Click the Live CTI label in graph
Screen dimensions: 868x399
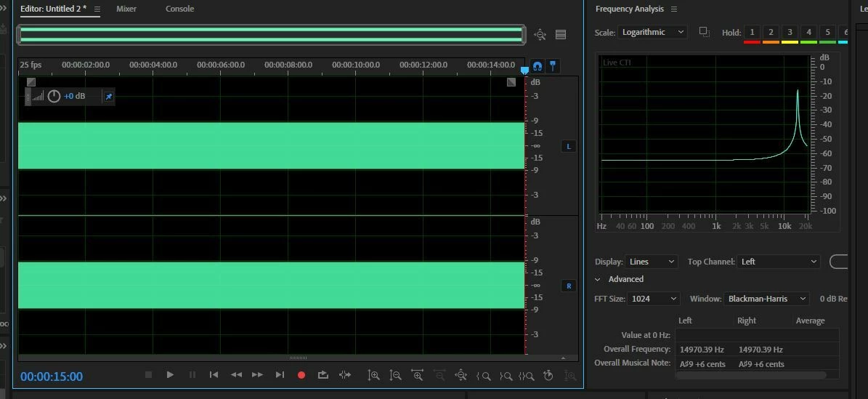616,63
